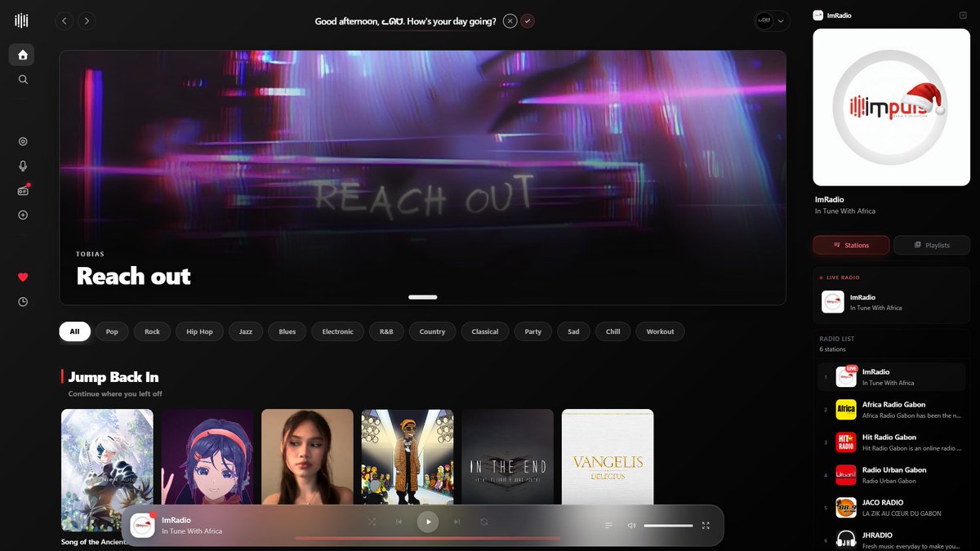
Task: Play JHRADIO station
Action: [x=892, y=540]
